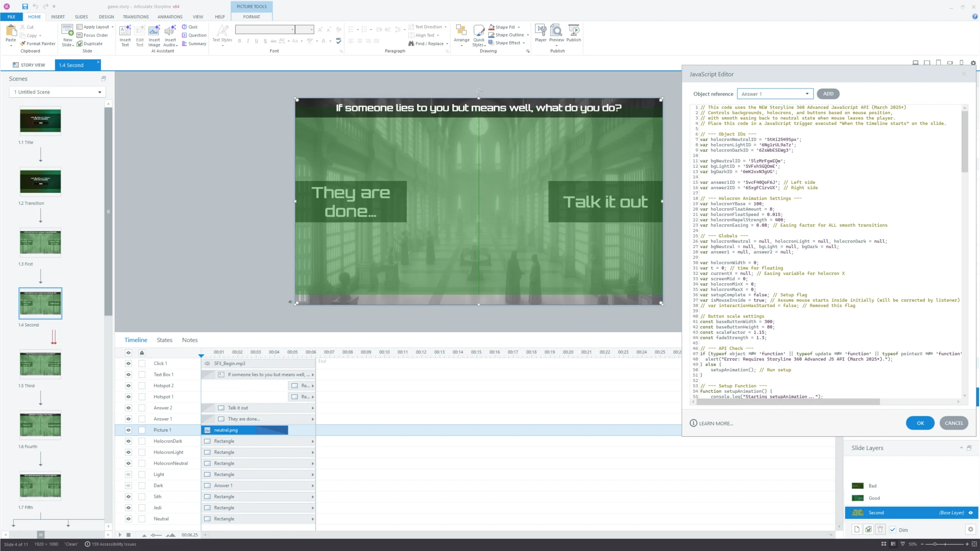The height and width of the screenshot is (551, 980).
Task: Uncheck the Dim layers checkbox
Action: tap(892, 530)
